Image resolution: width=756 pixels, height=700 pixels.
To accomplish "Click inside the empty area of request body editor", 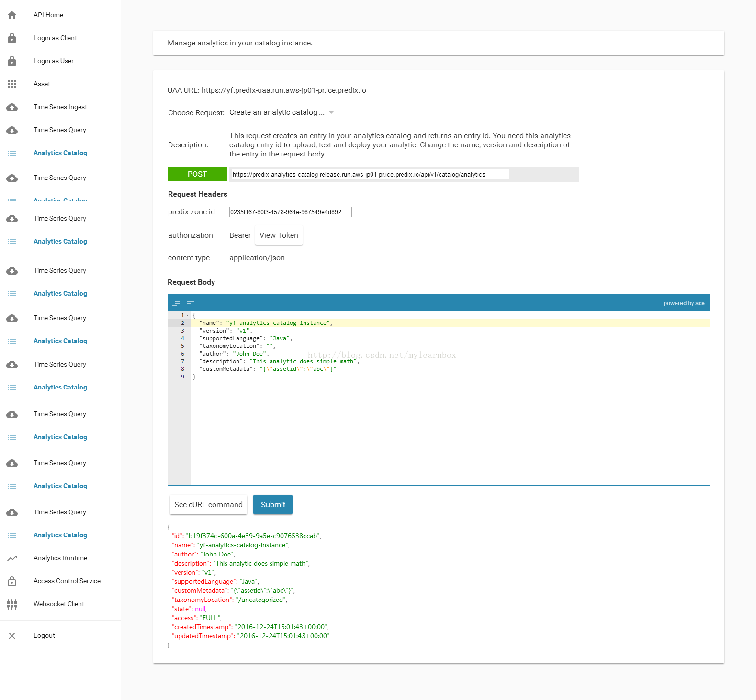I will coord(450,433).
